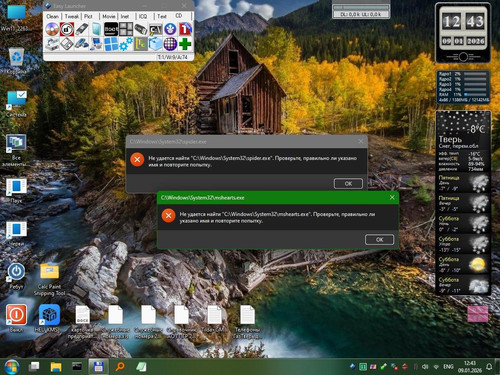Launch the red padlock icon tool
This screenshot has width=500, height=375.
pos(67,29)
